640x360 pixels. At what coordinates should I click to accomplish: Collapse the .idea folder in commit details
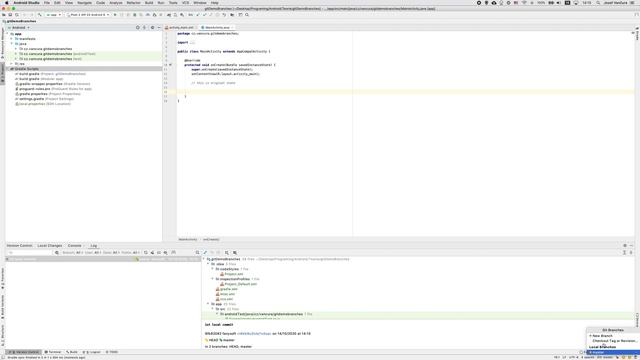[208, 264]
